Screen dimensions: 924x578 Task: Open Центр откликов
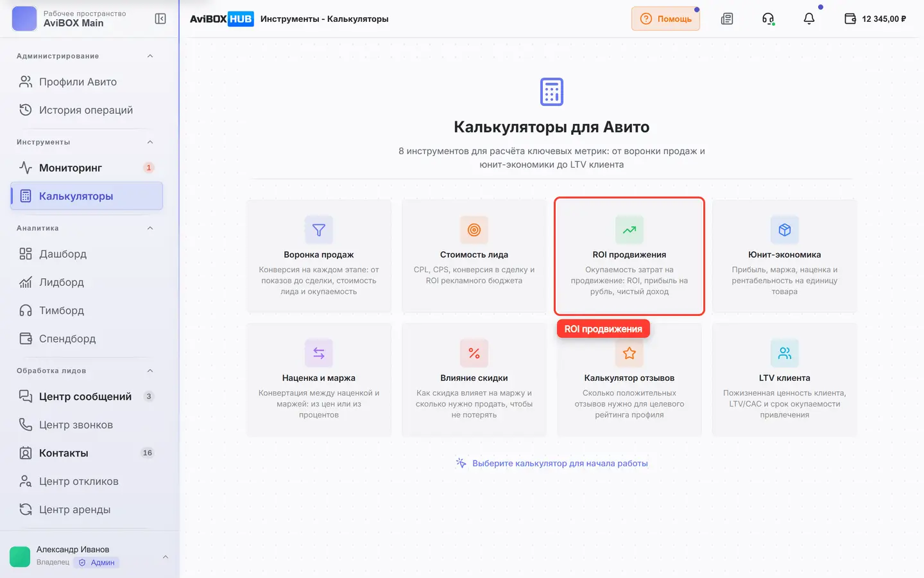[87, 481]
